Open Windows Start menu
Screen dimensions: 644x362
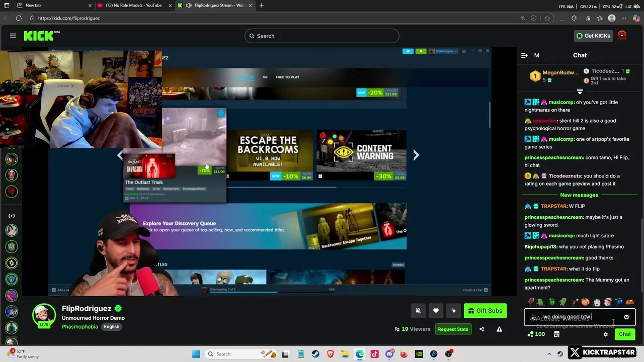click(196, 354)
